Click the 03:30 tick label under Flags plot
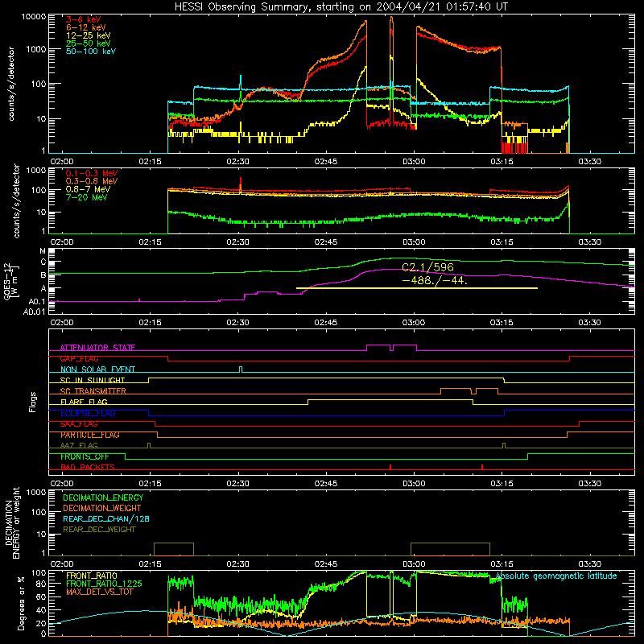The width and height of the screenshot is (644, 644). point(589,484)
